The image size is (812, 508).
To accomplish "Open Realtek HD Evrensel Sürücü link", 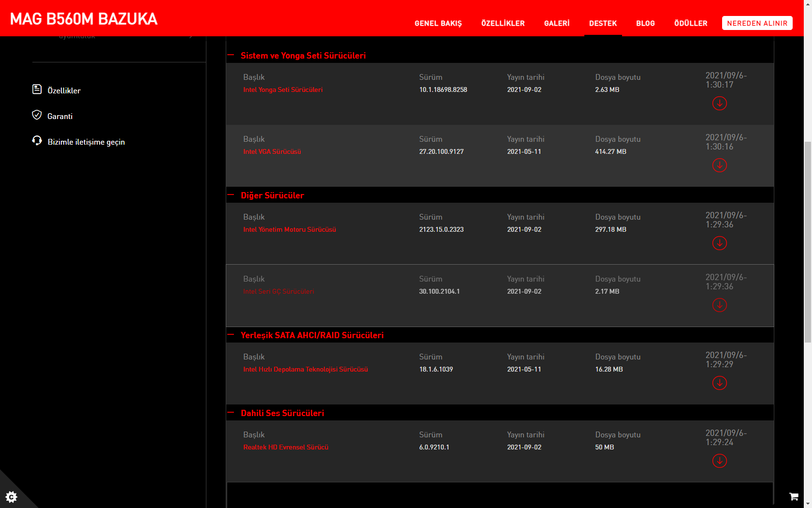I will 286,447.
